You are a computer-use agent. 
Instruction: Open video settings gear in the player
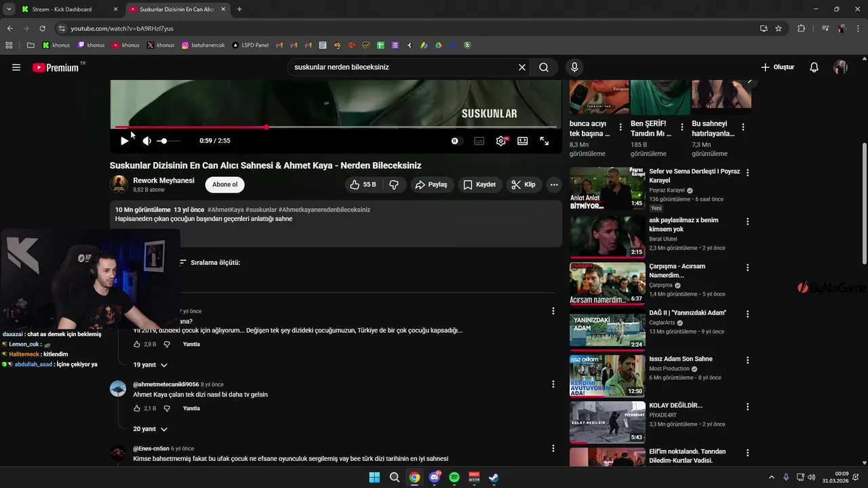(501, 141)
